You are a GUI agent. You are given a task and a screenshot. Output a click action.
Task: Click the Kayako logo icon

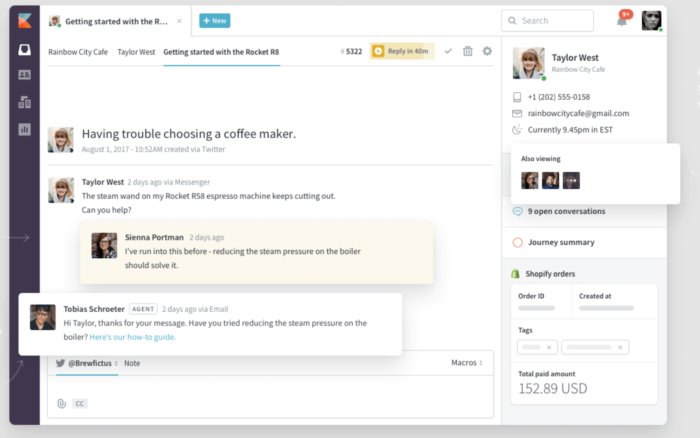coord(24,21)
